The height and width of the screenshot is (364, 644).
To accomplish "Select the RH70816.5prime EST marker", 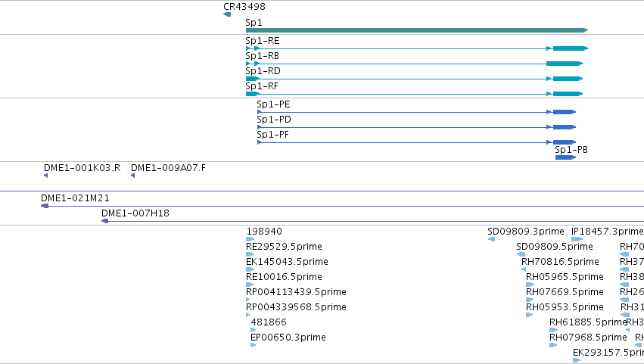I will [x=524, y=269].
